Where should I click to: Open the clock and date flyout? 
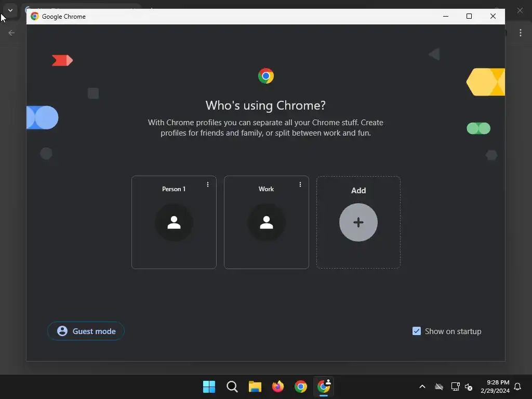point(495,387)
